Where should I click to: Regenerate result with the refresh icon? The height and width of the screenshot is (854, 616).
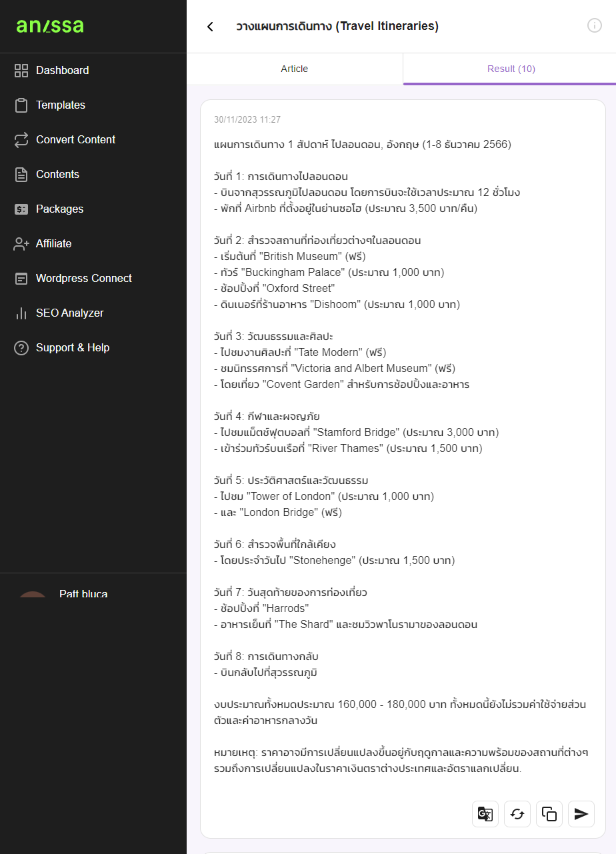click(x=517, y=814)
